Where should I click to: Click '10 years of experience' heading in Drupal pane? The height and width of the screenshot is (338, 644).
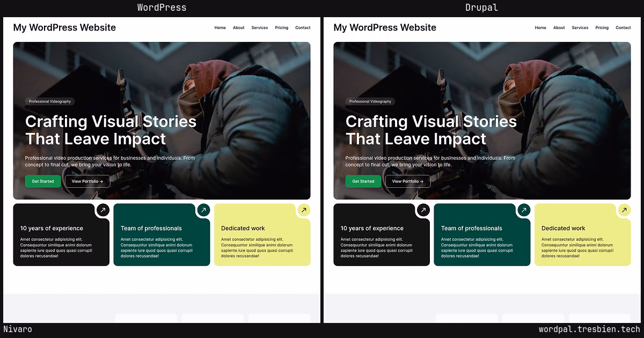(372, 228)
